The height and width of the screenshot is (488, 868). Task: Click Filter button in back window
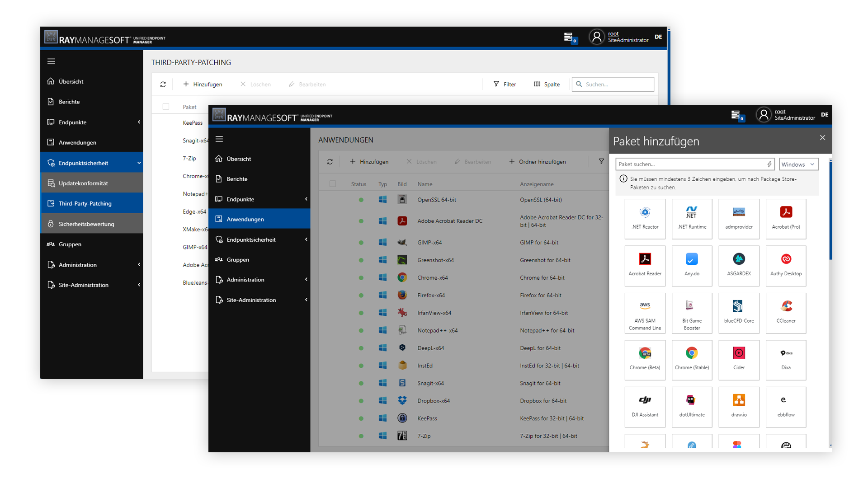[505, 84]
